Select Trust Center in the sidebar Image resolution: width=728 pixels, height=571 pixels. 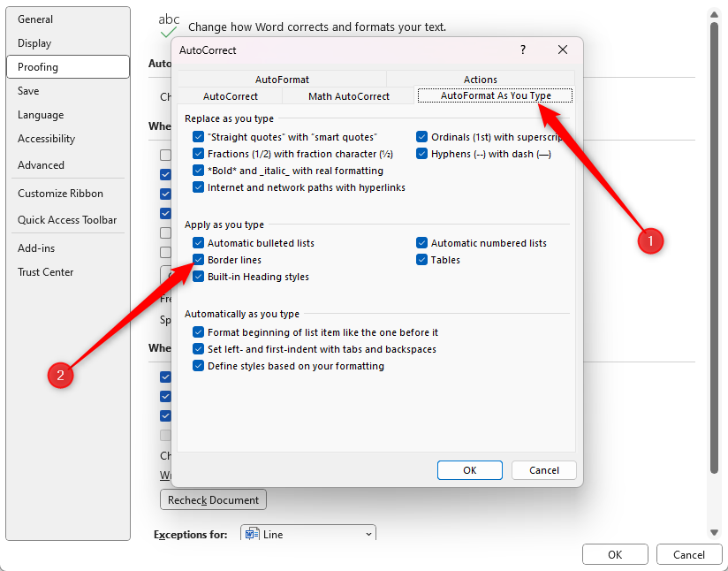[45, 271]
